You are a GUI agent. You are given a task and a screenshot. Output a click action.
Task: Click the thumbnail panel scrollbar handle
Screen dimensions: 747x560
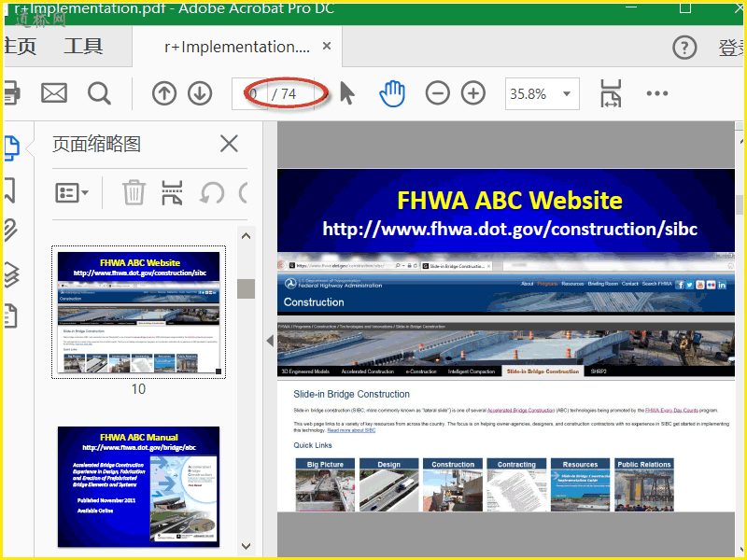click(x=246, y=288)
